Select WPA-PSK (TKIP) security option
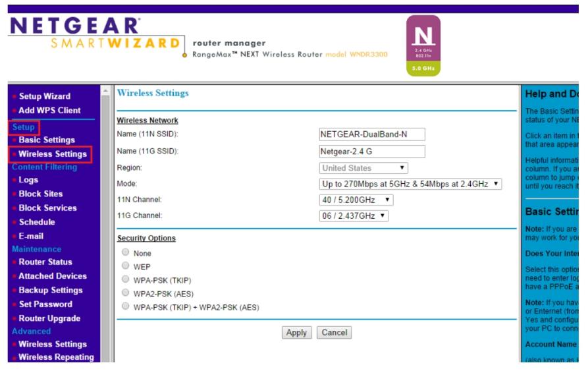Image resolution: width=588 pixels, height=371 pixels. click(125, 279)
